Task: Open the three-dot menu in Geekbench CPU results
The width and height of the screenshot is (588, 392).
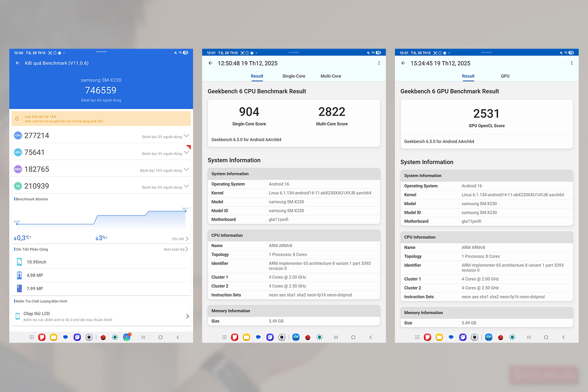Action: point(379,63)
